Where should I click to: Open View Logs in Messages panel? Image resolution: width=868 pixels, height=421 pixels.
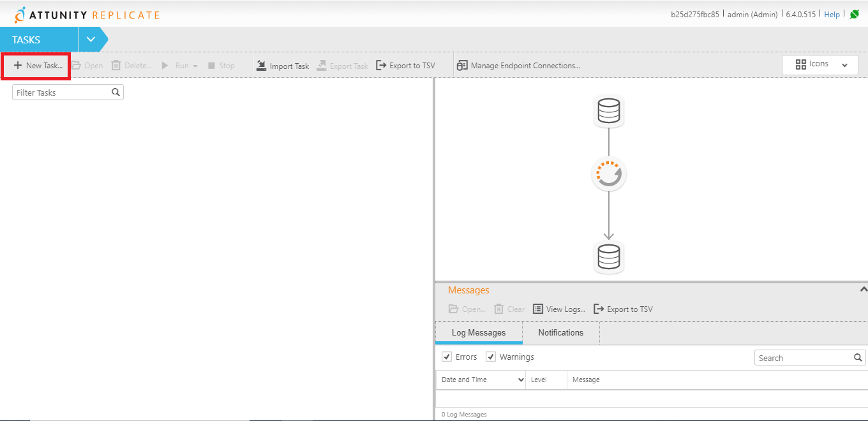pos(559,309)
